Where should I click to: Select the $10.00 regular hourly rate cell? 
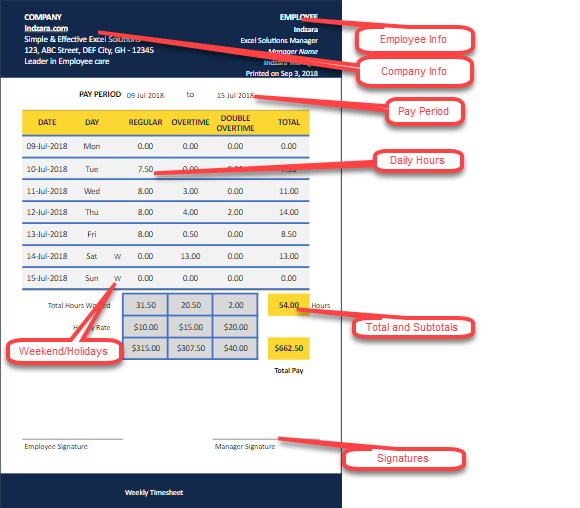(146, 327)
